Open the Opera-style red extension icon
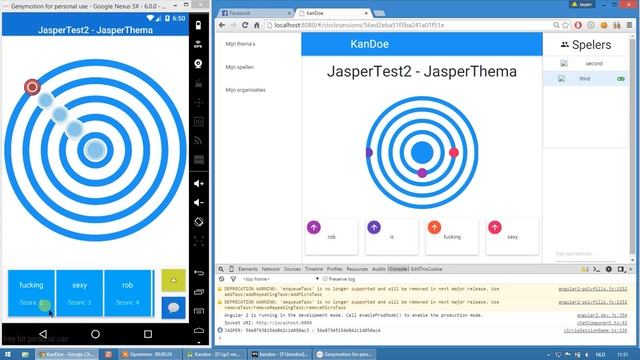The height and width of the screenshot is (360, 640). tap(578, 25)
